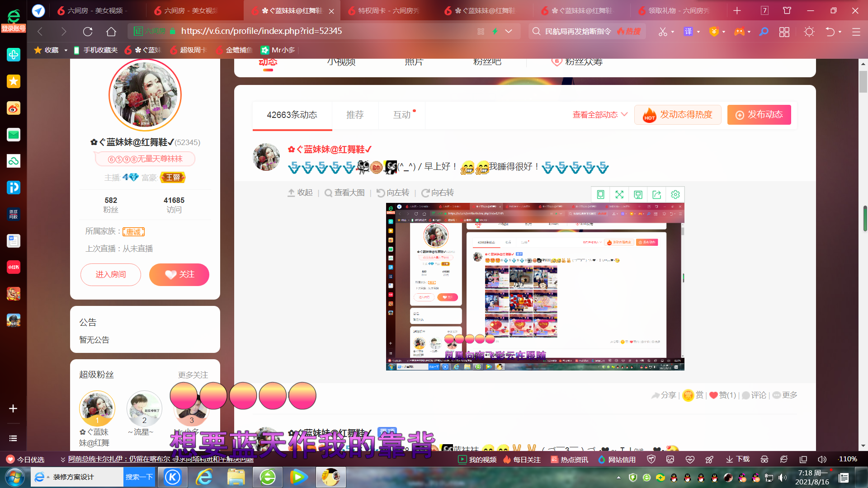Click scrollbar down arrow

[864, 446]
